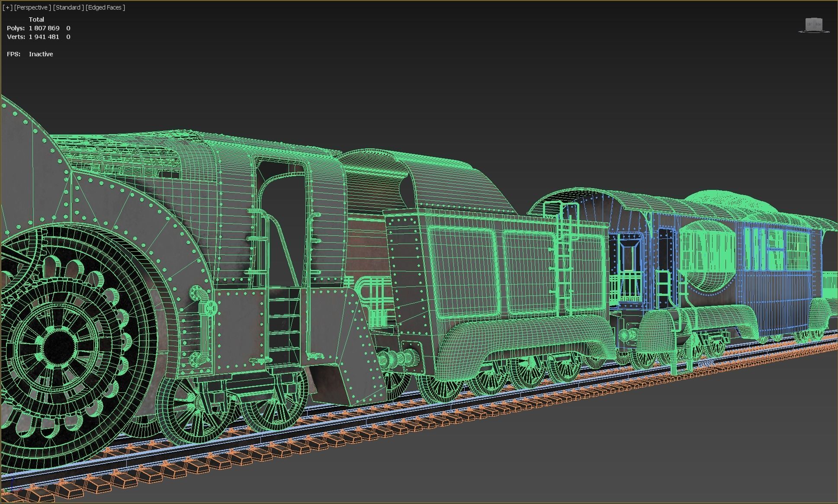
Task: Click a top corner of the ViewCube
Action: 806,19
